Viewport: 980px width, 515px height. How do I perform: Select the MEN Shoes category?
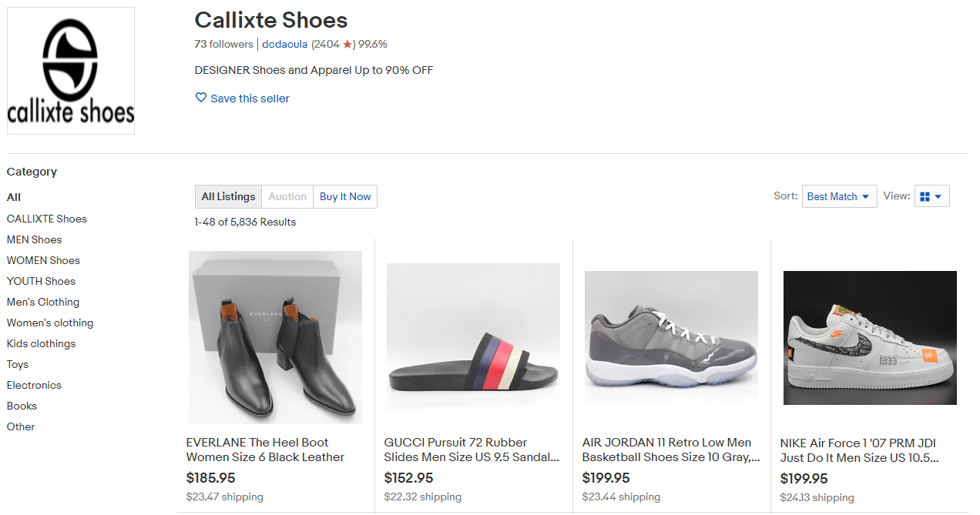click(33, 239)
